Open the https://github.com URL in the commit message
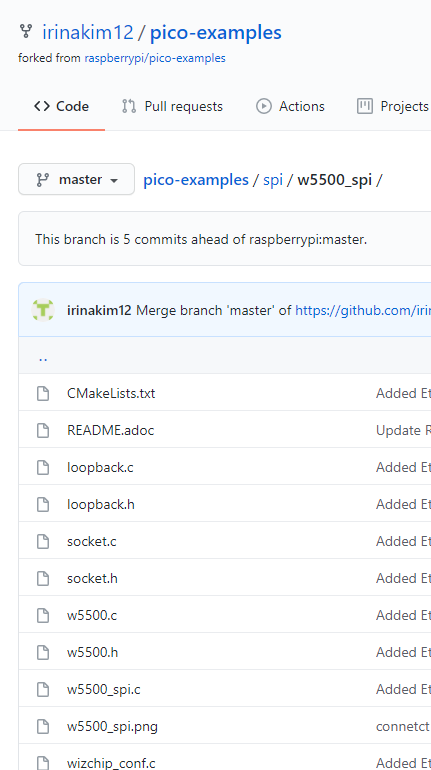Image resolution: width=431 pixels, height=770 pixels. 363,310
